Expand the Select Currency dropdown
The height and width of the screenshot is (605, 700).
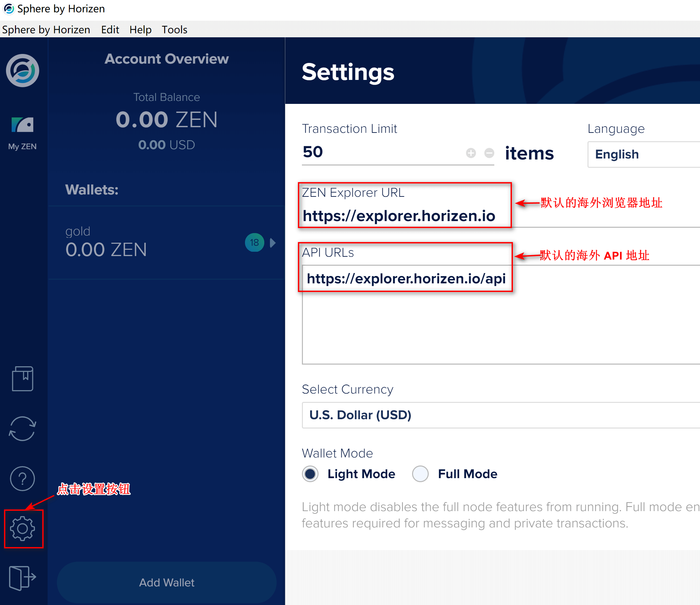click(x=499, y=415)
